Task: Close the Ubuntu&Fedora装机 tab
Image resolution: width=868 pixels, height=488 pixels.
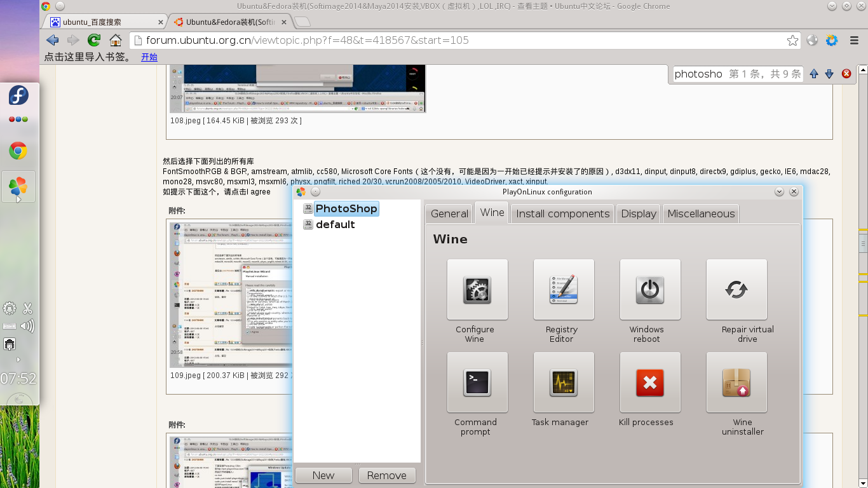Action: pos(283,22)
